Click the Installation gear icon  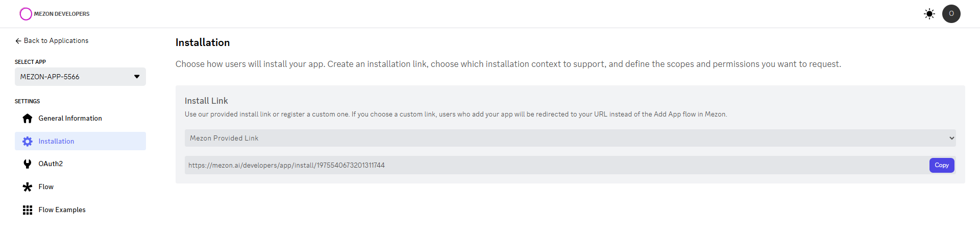pyautogui.click(x=28, y=142)
